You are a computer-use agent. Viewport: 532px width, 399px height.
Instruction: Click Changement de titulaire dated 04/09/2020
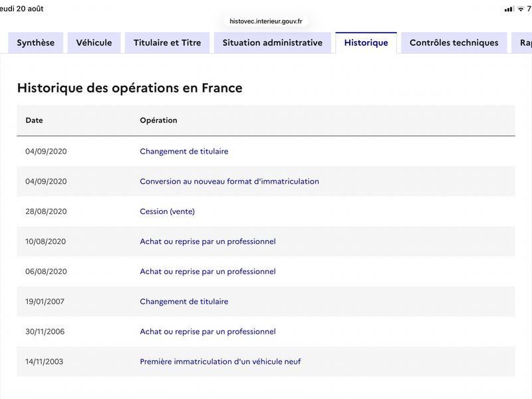pos(184,152)
